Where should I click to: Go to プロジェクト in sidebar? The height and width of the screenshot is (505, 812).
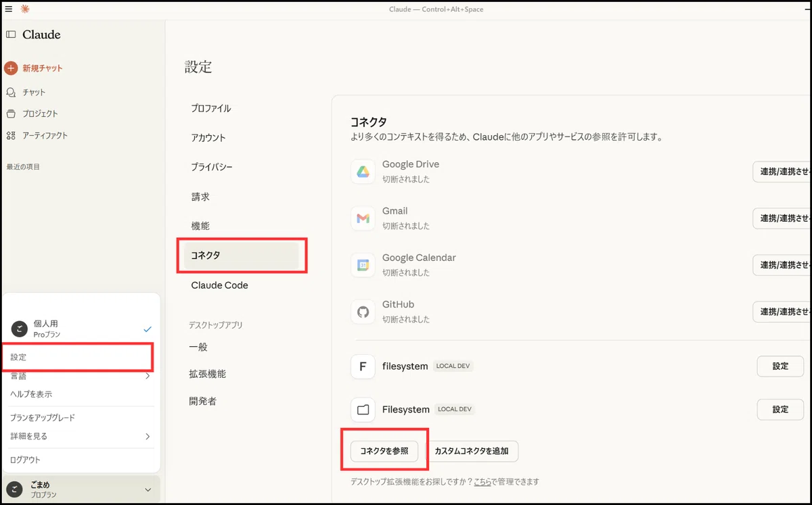[41, 114]
